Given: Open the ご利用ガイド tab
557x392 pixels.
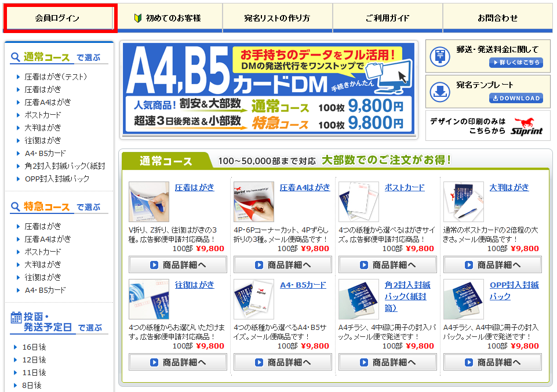Looking at the screenshot, I should [388, 18].
